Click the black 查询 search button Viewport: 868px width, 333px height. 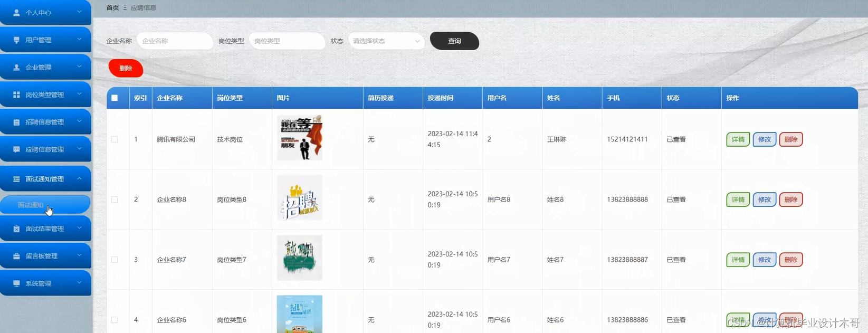pos(454,41)
